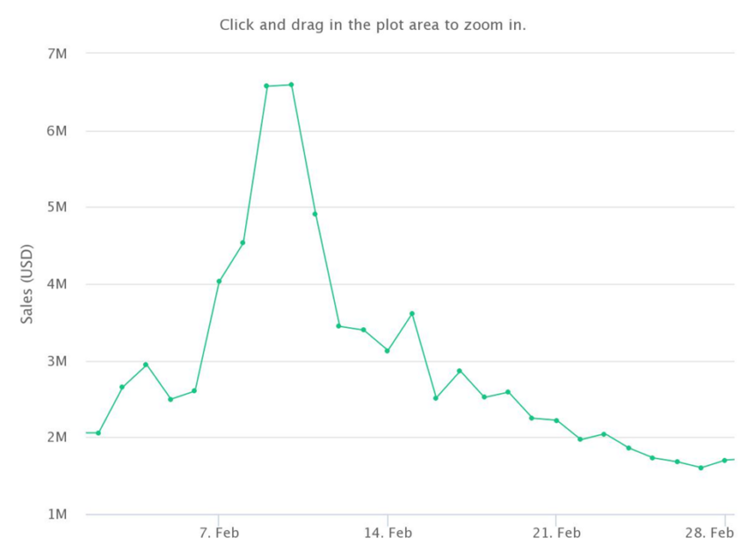Select the data point near 4.5M before the peak
This screenshot has width=747, height=560.
[243, 243]
